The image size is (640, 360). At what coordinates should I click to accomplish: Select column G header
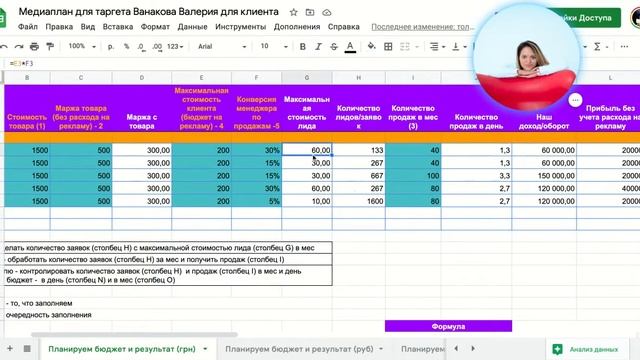307,78
